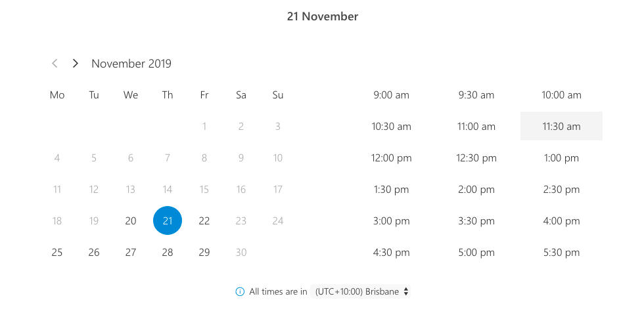Choose the 12:30 pm slot
This screenshot has width=644, height=313.
click(476, 157)
